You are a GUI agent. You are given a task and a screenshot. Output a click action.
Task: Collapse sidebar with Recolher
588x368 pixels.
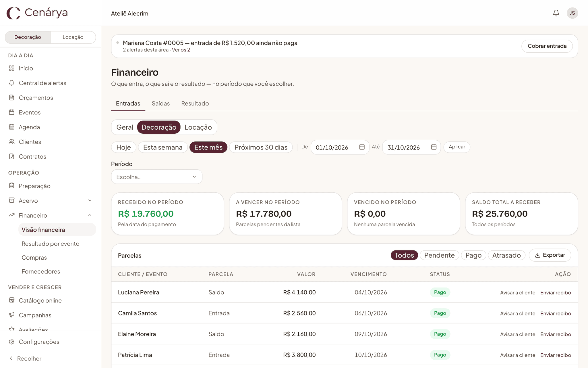click(x=25, y=358)
